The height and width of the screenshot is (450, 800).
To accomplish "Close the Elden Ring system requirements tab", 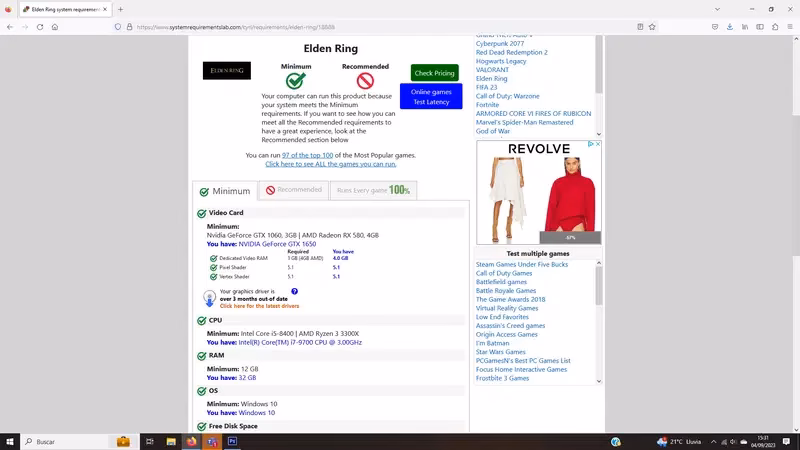I will pos(105,9).
